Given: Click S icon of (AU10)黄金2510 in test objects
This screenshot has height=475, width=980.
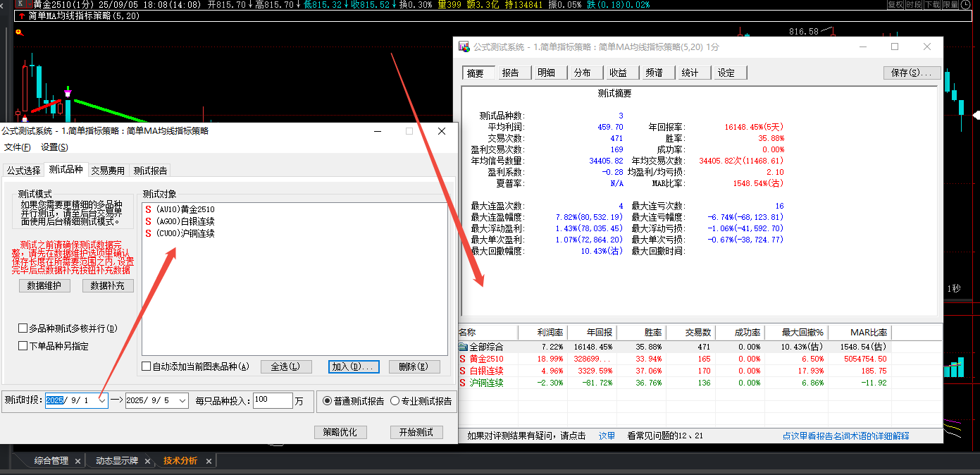Looking at the screenshot, I should pos(148,209).
